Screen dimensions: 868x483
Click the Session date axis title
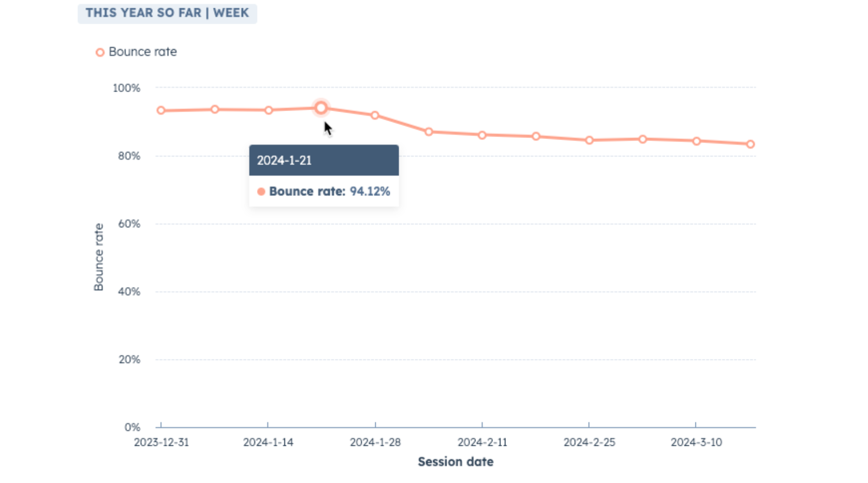coord(455,462)
